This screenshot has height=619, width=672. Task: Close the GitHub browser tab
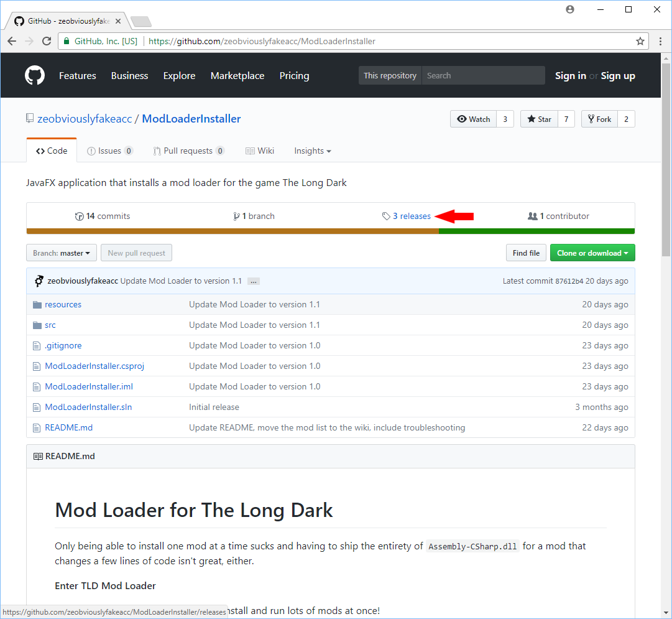pyautogui.click(x=118, y=21)
